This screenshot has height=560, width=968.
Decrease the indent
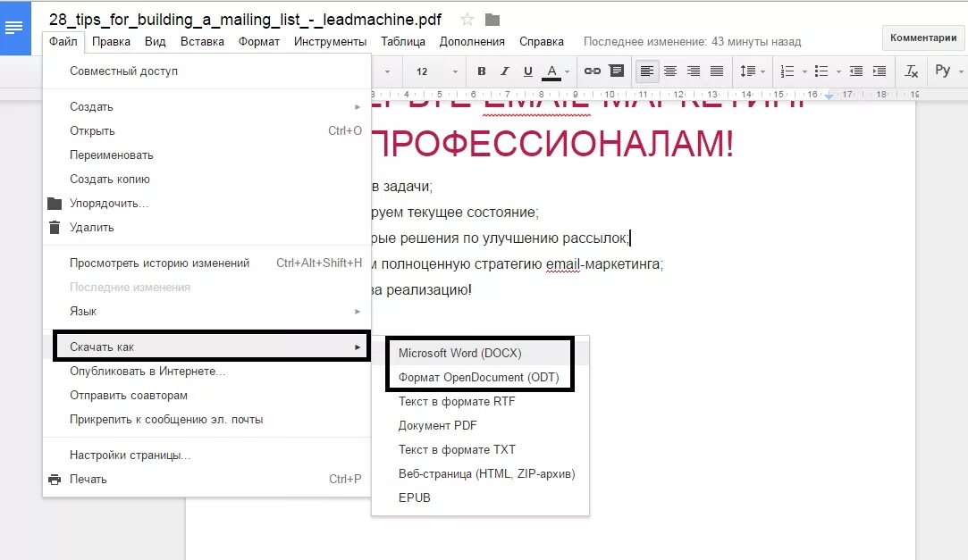855,71
